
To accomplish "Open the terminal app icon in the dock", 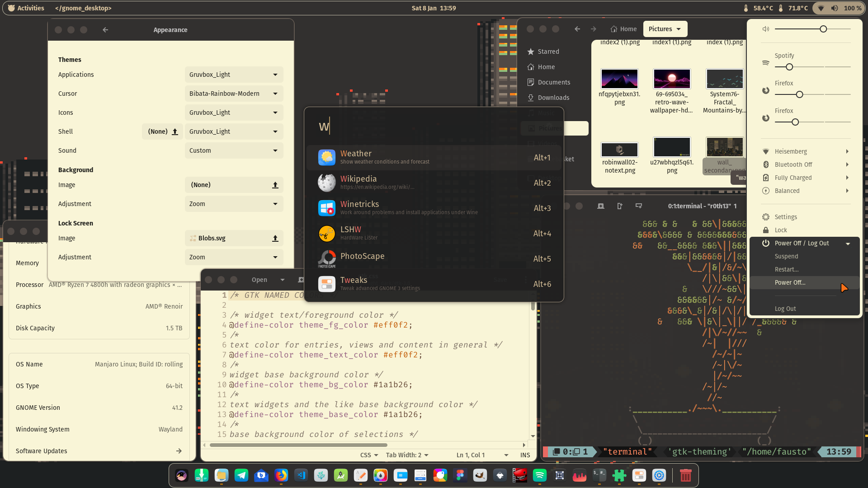I will click(x=599, y=475).
